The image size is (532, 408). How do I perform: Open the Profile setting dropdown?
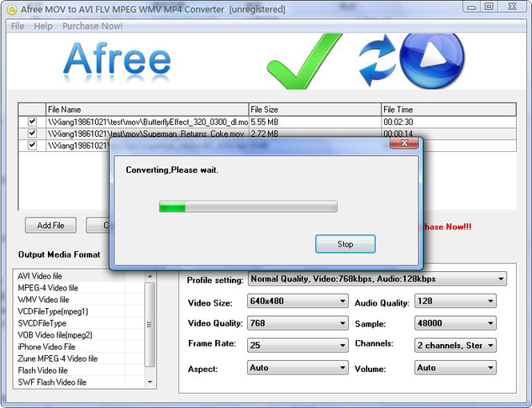point(378,279)
